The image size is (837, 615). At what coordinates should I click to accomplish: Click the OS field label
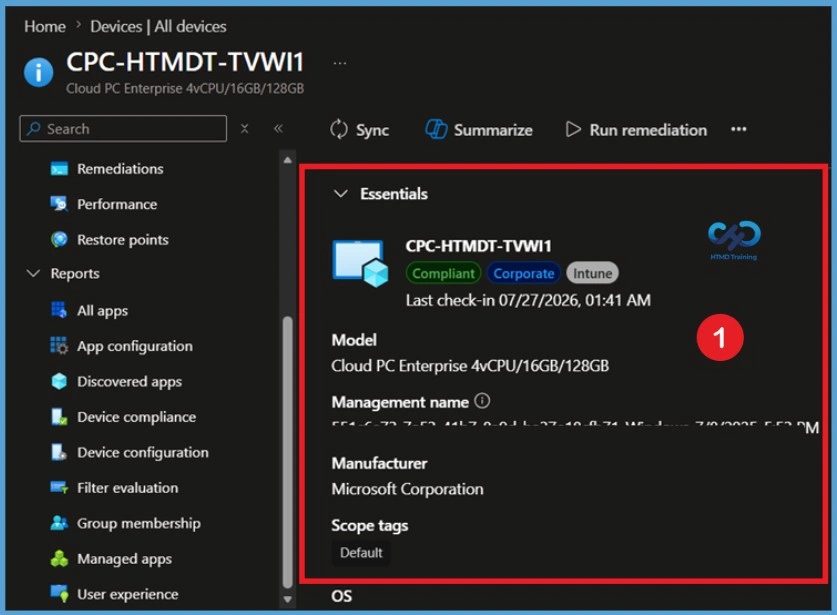[x=342, y=596]
